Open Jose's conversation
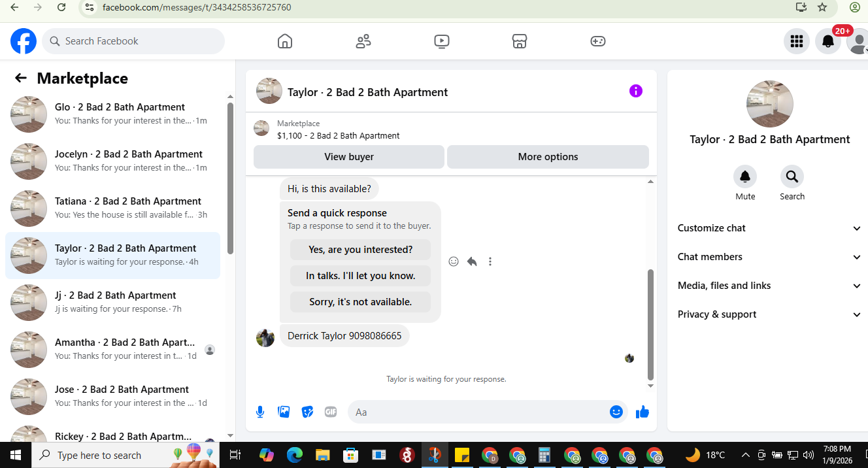 (112, 396)
